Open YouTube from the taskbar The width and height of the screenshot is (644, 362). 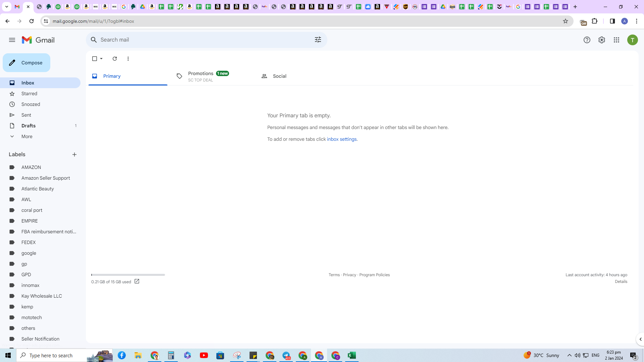point(204,355)
